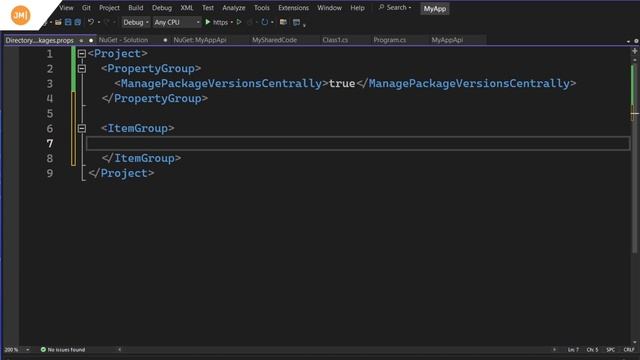Open the Undo history dropdown arrow
The height and width of the screenshot is (360, 640).
coord(99,22)
